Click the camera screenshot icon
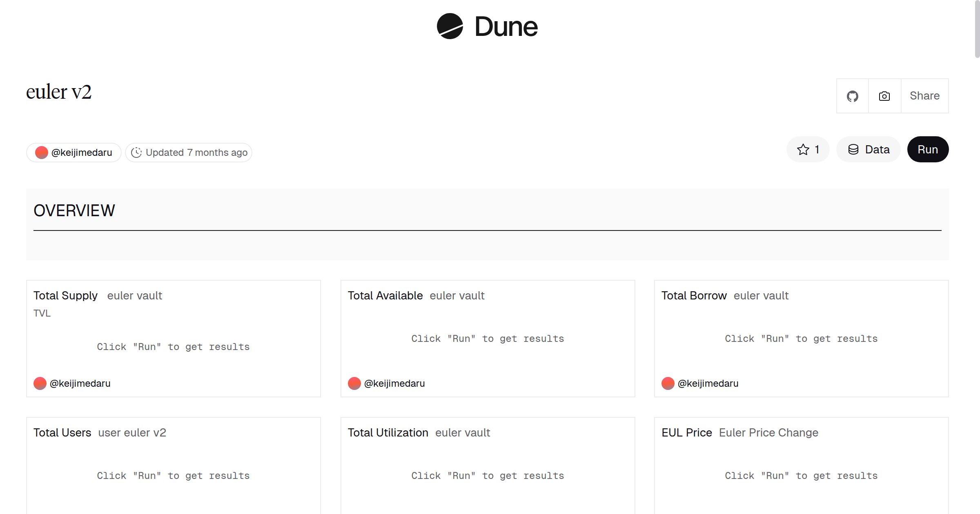Viewport: 980px width, 514px height. tap(884, 96)
